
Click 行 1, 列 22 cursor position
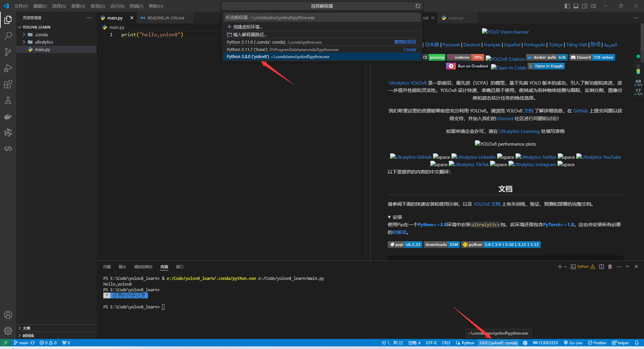coord(392,343)
